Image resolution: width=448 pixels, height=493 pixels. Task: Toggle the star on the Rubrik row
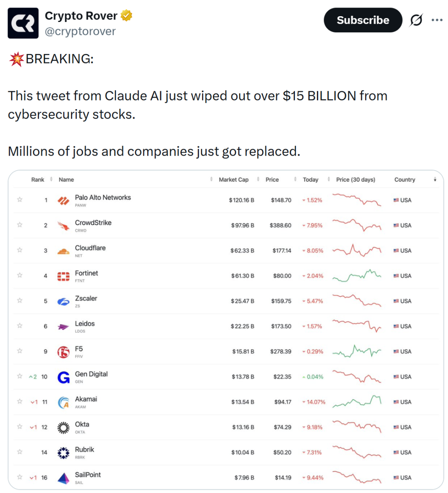(x=19, y=452)
